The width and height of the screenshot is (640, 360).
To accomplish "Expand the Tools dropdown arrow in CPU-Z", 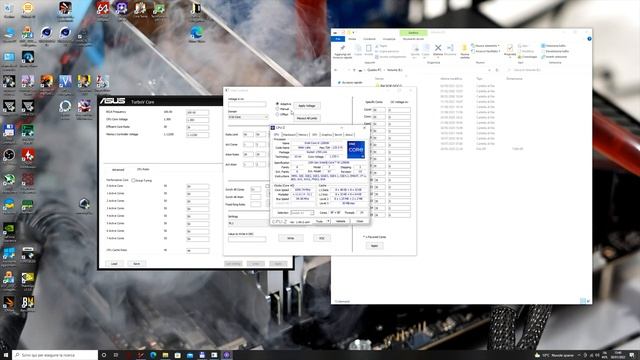I will tap(328, 221).
